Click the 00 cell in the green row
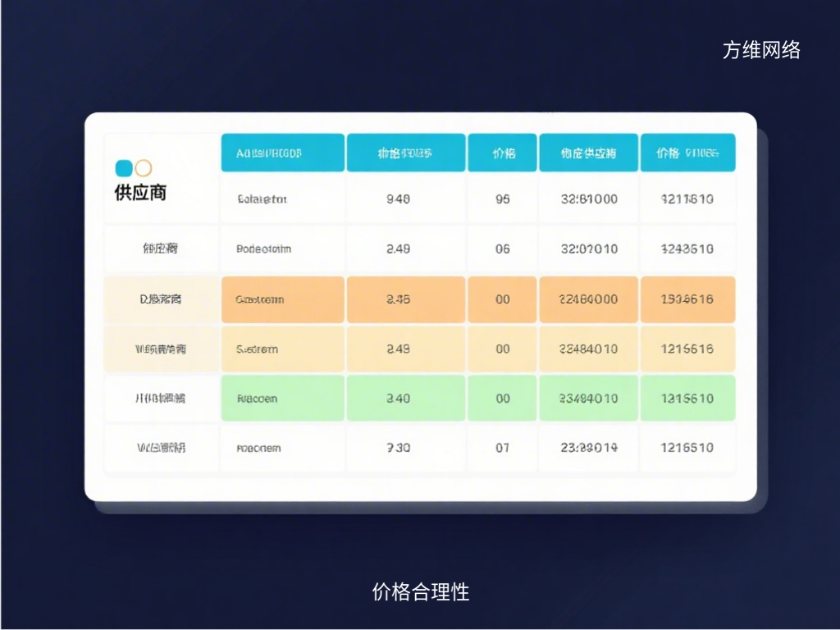Image resolution: width=840 pixels, height=630 pixels. coord(503,399)
